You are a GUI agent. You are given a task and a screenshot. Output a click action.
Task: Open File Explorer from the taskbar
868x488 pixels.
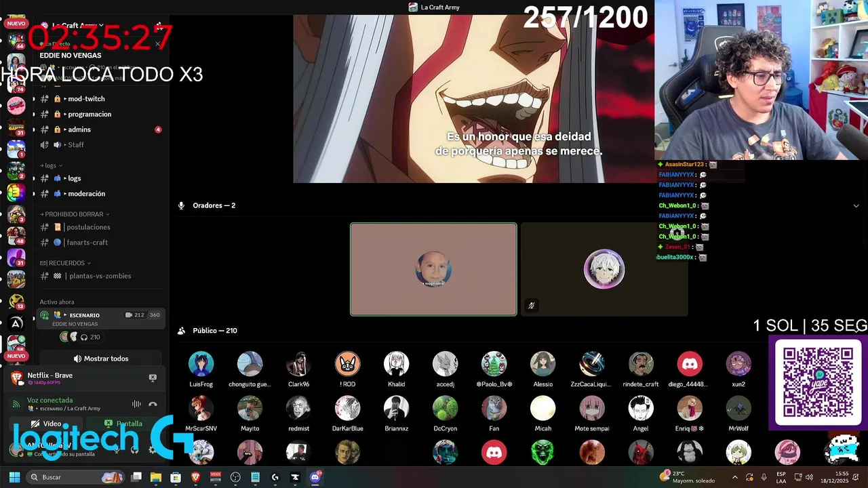coord(156,477)
